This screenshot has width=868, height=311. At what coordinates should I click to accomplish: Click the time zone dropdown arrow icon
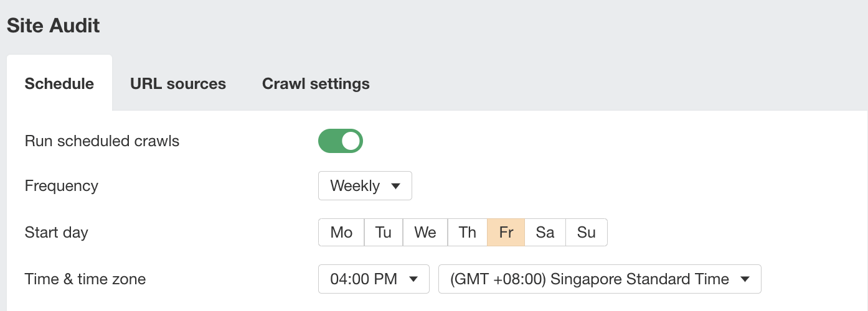(745, 279)
